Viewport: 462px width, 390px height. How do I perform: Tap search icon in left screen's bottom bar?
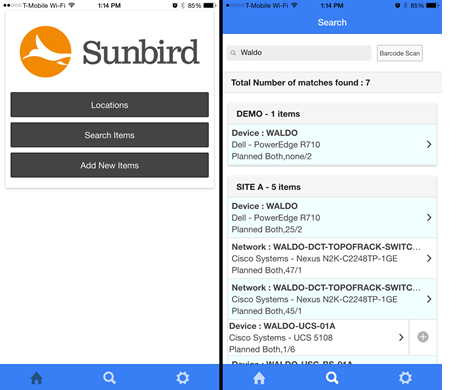point(109,378)
